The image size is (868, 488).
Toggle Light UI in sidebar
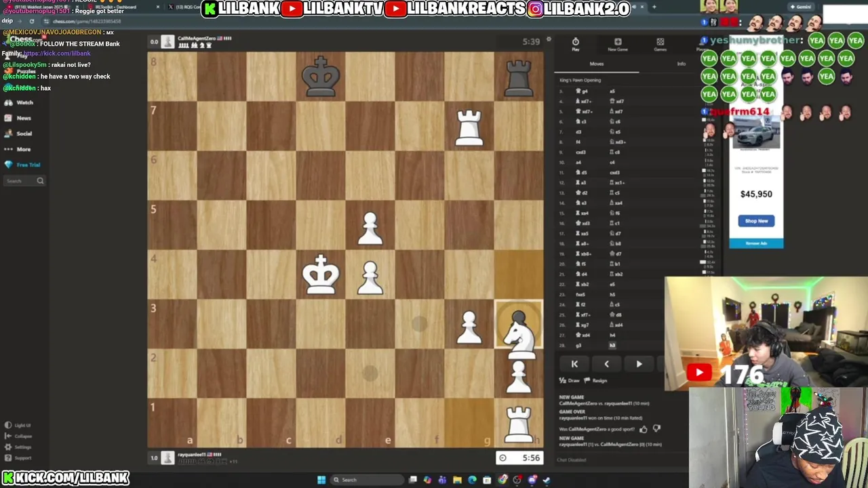coord(18,425)
